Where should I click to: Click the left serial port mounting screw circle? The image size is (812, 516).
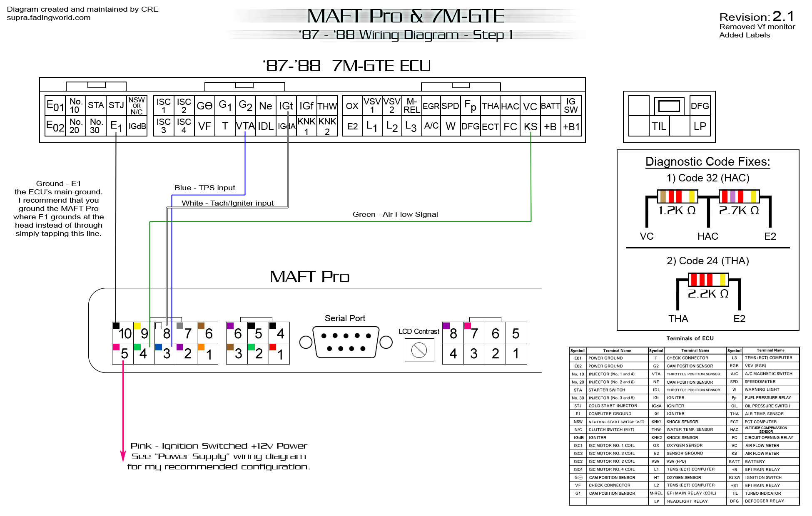click(x=306, y=342)
